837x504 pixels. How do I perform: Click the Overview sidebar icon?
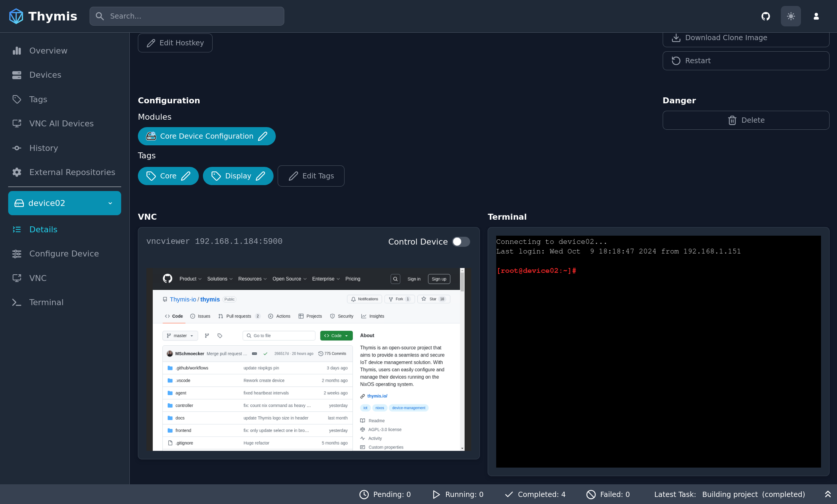(x=16, y=50)
